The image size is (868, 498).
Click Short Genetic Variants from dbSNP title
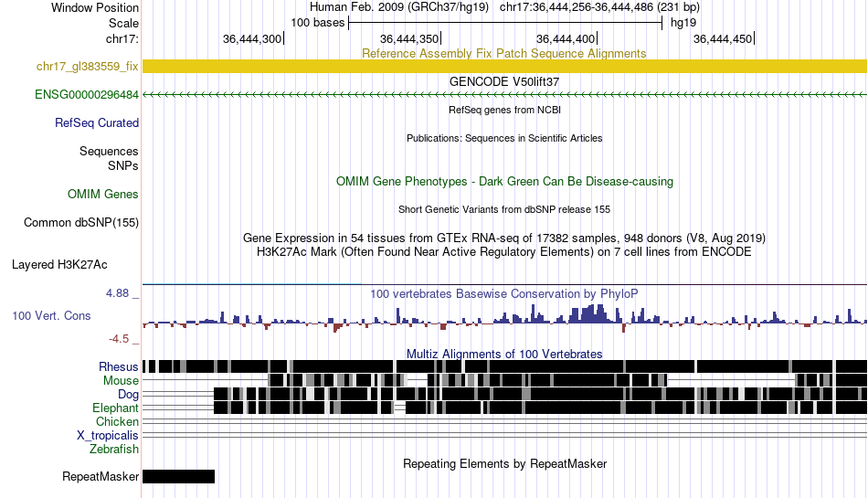point(504,209)
